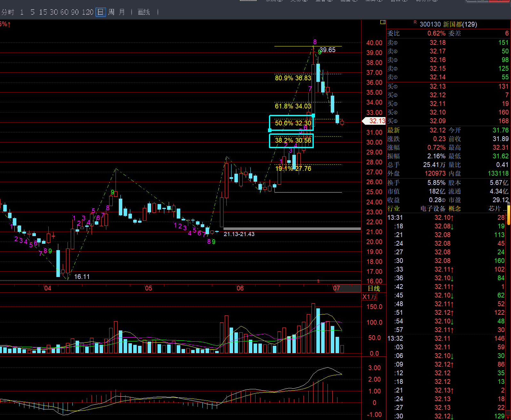Open the 画线 drawing tools
The image size is (511, 420).
[144, 12]
